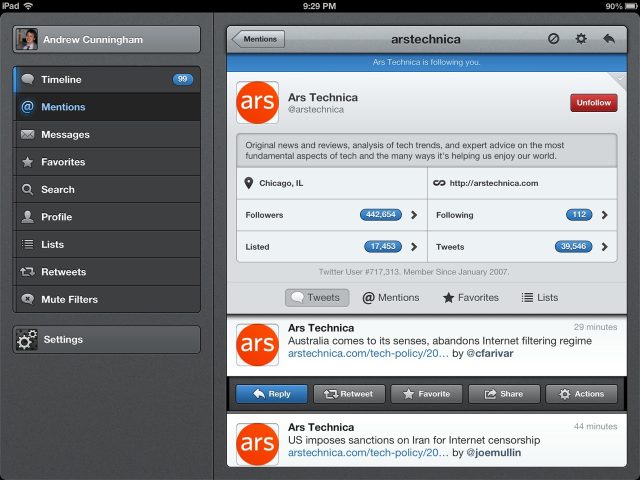Click the 17,453 listed count badge

click(x=383, y=247)
